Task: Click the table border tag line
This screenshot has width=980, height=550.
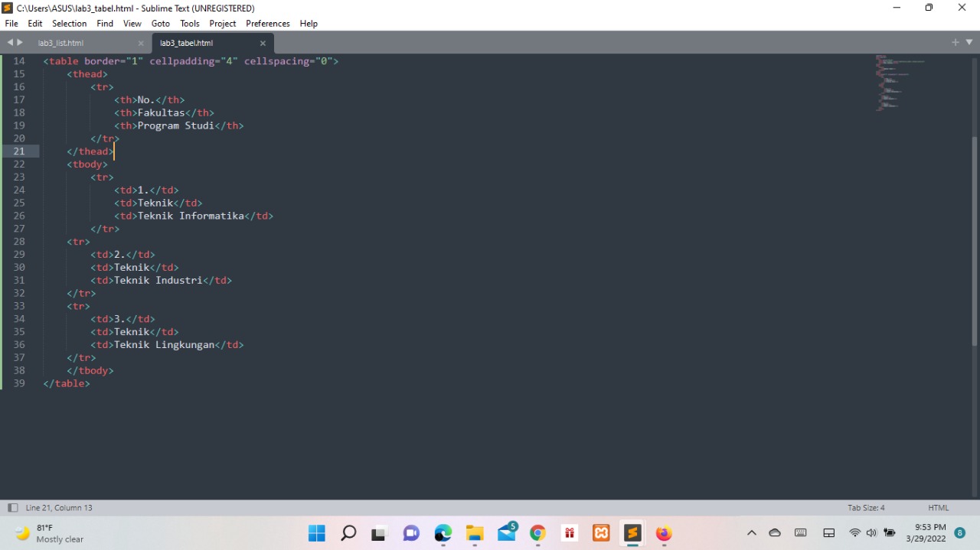Action: click(191, 61)
